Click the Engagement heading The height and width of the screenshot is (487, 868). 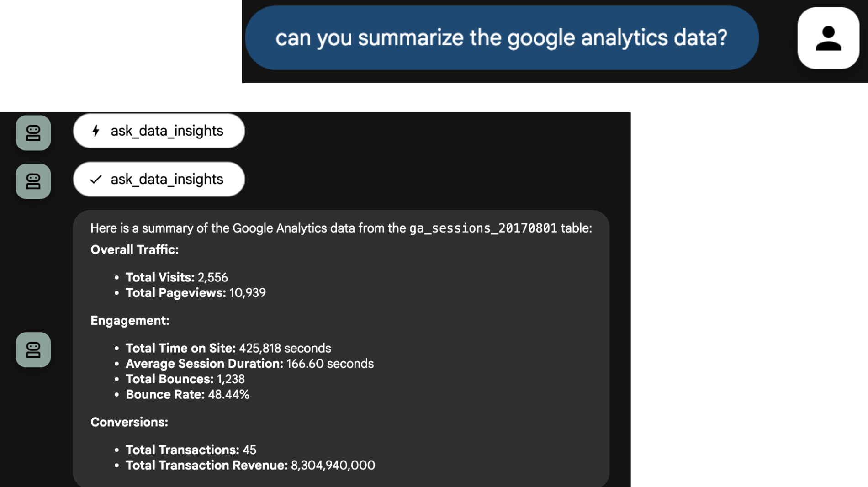(130, 321)
